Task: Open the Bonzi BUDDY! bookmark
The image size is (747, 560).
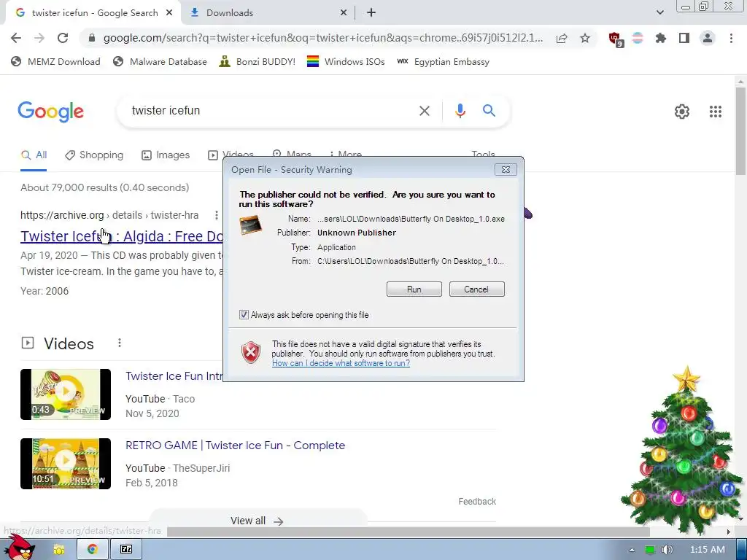Action: tap(257, 61)
